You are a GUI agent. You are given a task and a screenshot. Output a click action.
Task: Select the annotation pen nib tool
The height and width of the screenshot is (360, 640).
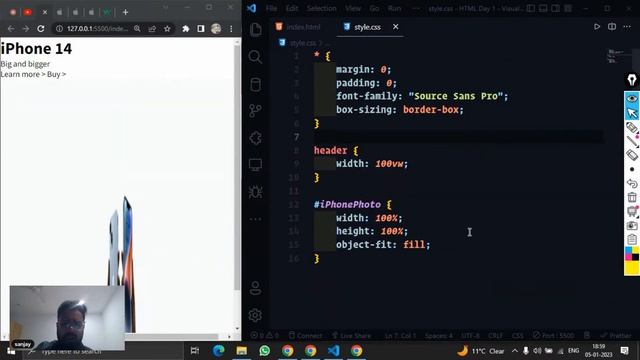click(x=632, y=80)
